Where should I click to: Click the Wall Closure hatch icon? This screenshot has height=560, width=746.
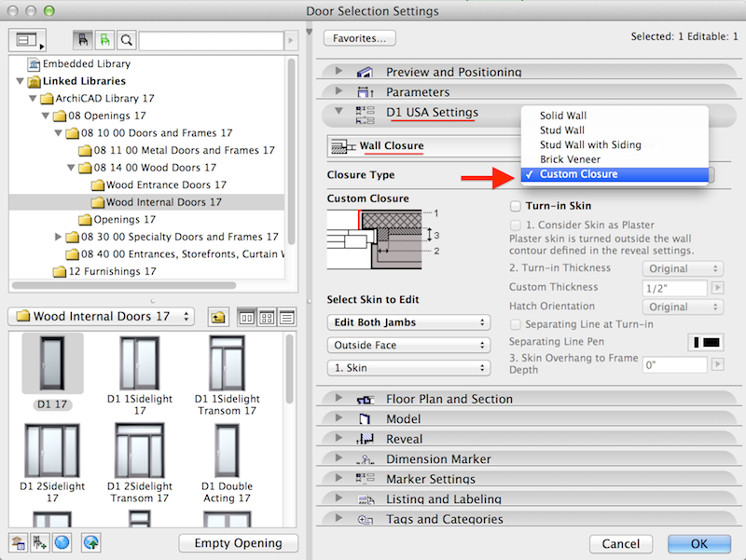point(342,146)
